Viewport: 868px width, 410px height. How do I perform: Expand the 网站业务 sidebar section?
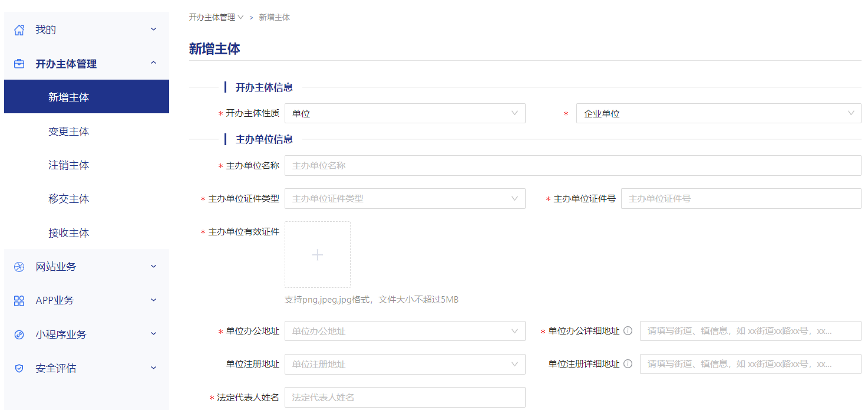click(x=153, y=266)
